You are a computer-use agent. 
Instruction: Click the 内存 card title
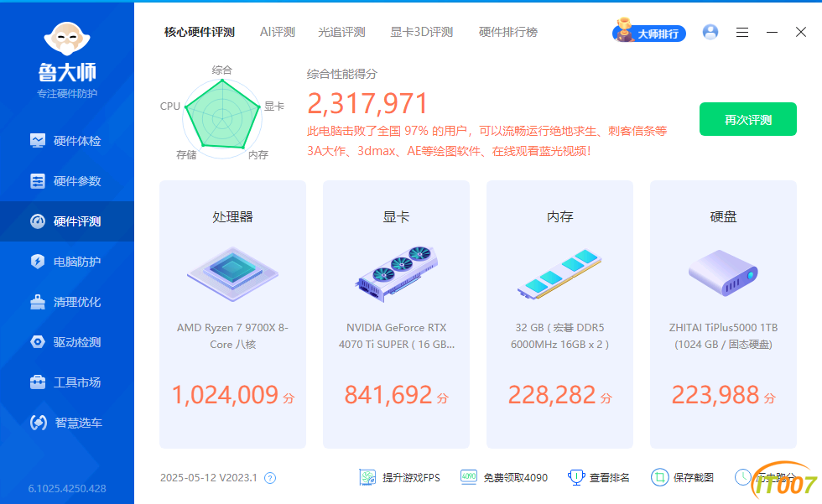tap(560, 217)
